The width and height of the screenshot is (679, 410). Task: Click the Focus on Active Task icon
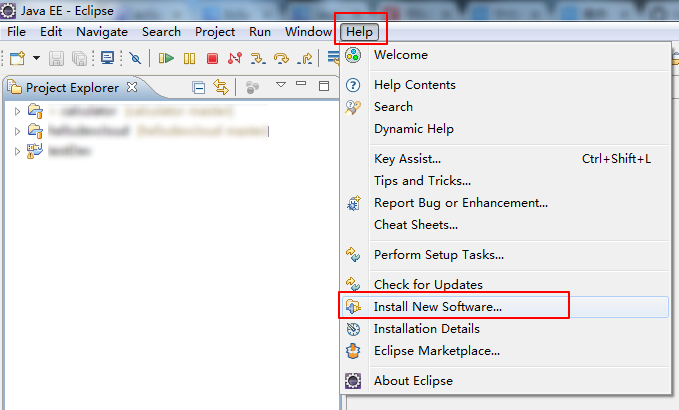(252, 87)
